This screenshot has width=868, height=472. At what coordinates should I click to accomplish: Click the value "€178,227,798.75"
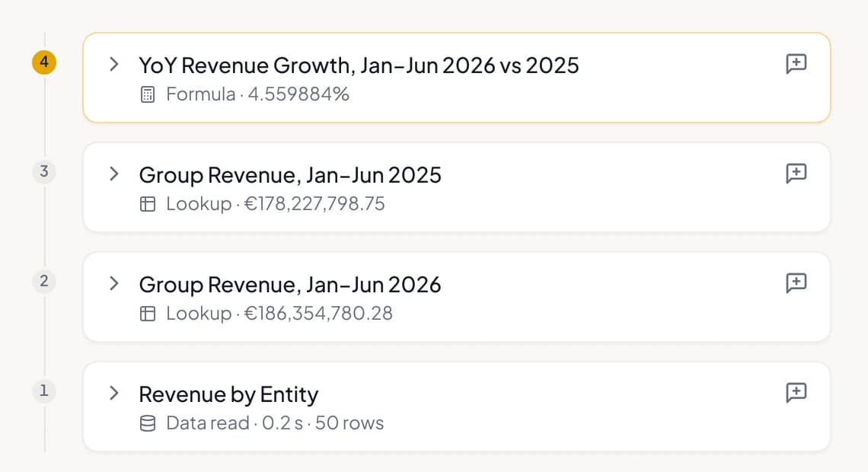coord(314,203)
